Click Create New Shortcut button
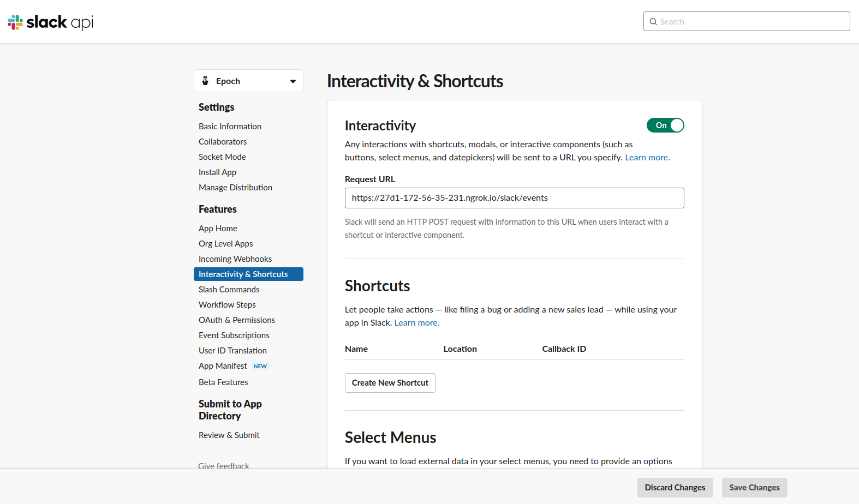This screenshot has height=504, width=859. pyautogui.click(x=390, y=383)
